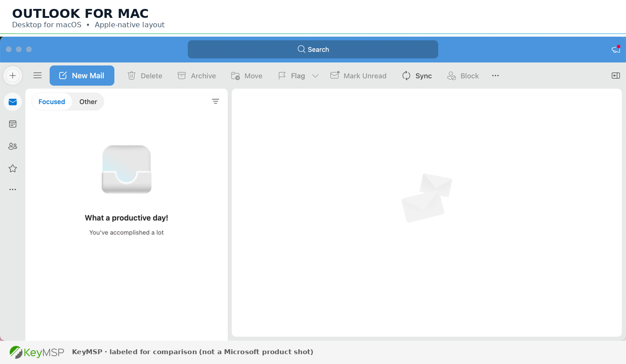Expand the Flag dropdown chevron
This screenshot has width=626, height=364.
point(315,76)
